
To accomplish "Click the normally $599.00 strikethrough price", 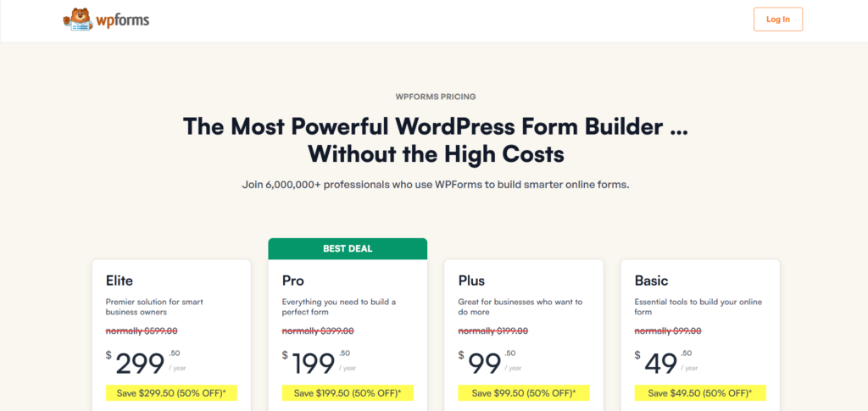I will (x=142, y=330).
